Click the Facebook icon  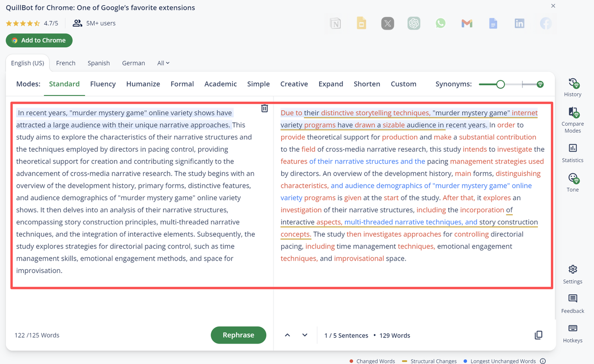click(546, 23)
